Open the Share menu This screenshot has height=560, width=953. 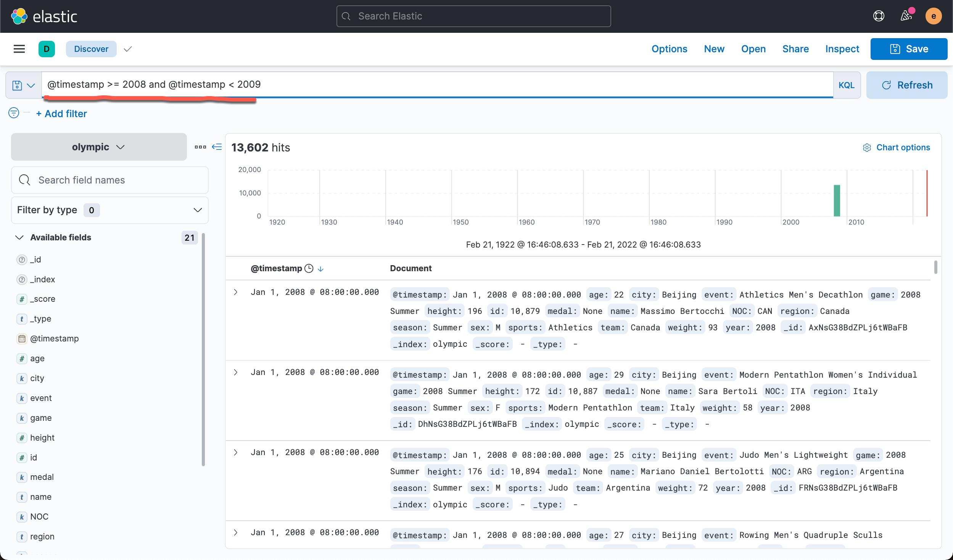coord(795,49)
